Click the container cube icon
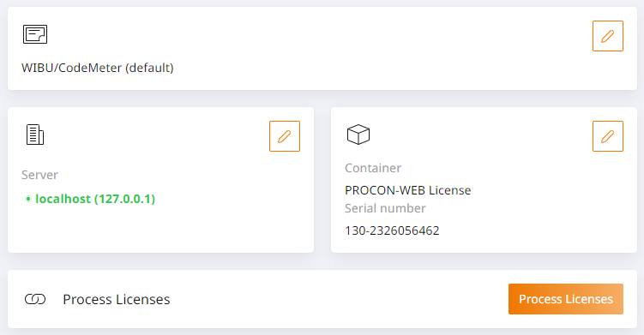The image size is (644, 335). pyautogui.click(x=358, y=135)
